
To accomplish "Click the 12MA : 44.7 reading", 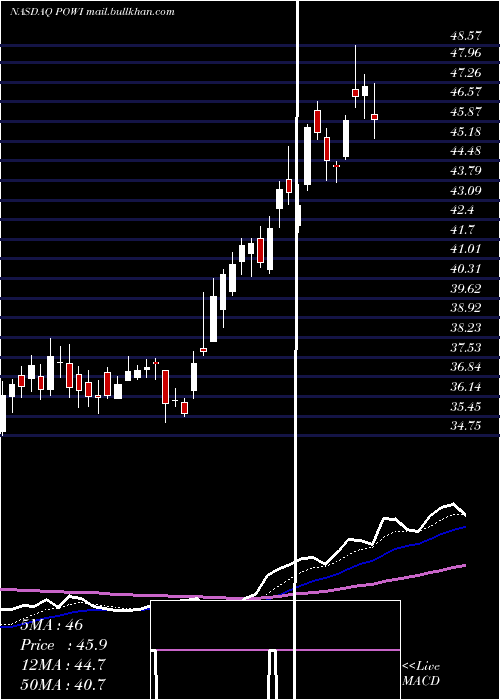I will pyautogui.click(x=63, y=665).
